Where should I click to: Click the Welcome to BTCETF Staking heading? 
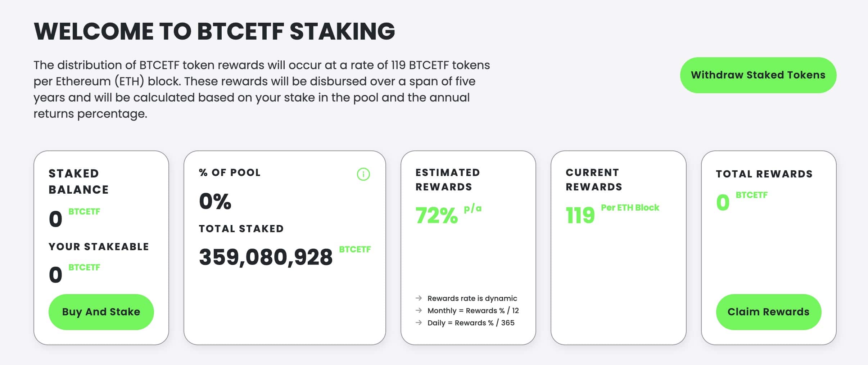tap(214, 31)
